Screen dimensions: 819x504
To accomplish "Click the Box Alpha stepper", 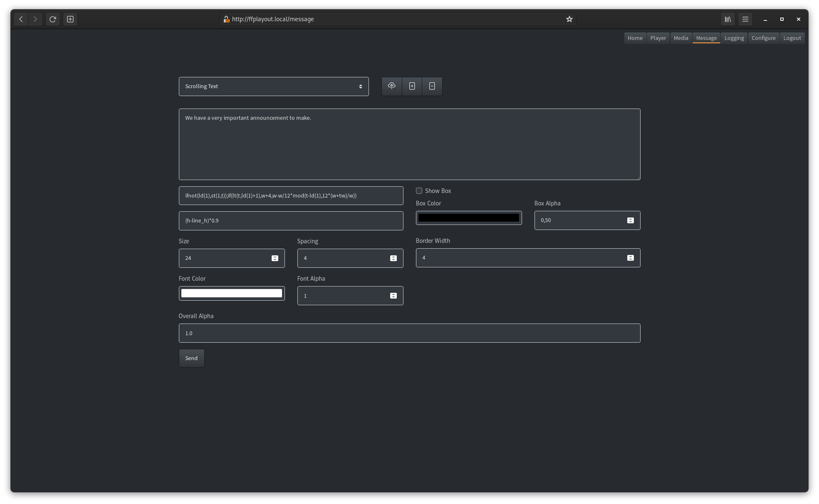I will pos(631,220).
